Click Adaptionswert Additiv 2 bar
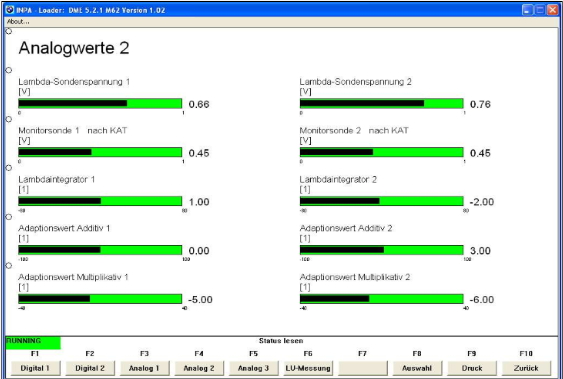This screenshot has width=563, height=379. [382, 250]
